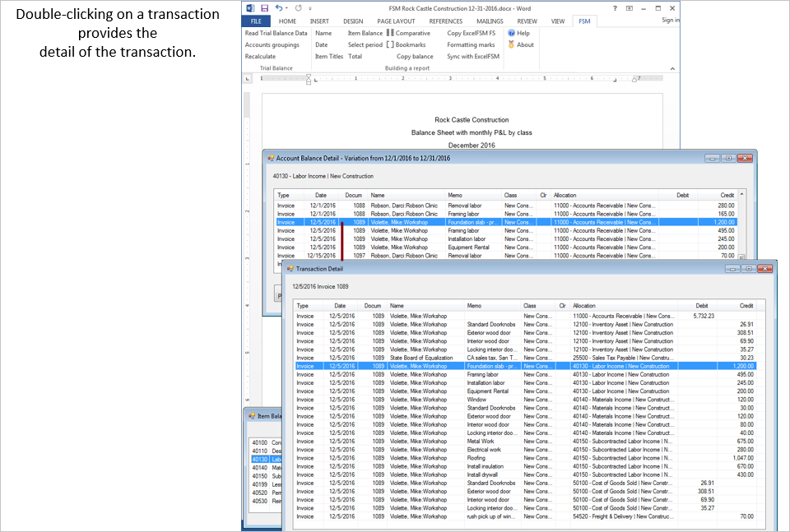Select the Install drywall 430.00 row
This screenshot has height=532, width=790.
pyautogui.click(x=525, y=474)
